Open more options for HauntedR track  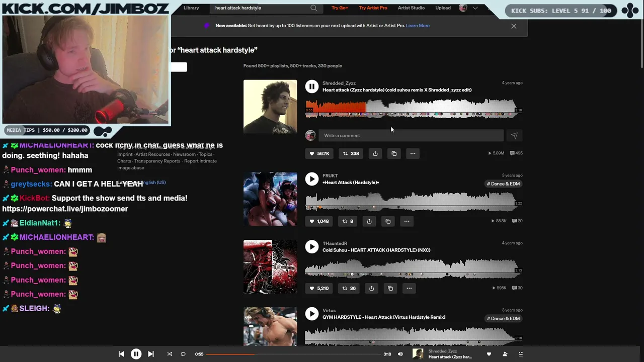(x=409, y=288)
